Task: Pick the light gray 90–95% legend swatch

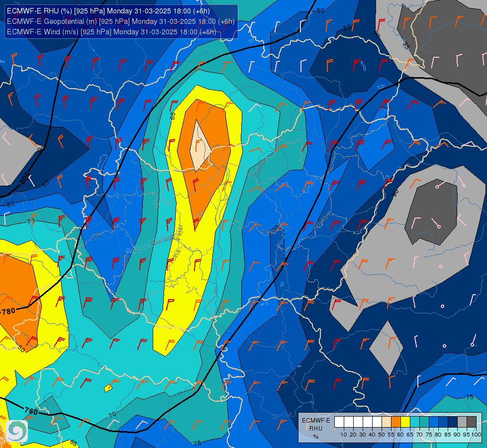Action: pyautogui.click(x=462, y=422)
